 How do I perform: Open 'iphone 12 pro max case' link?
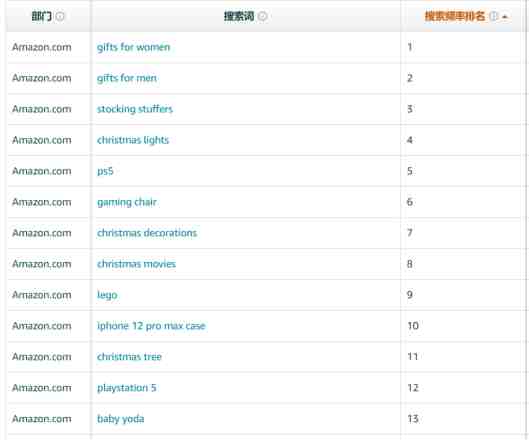(151, 326)
